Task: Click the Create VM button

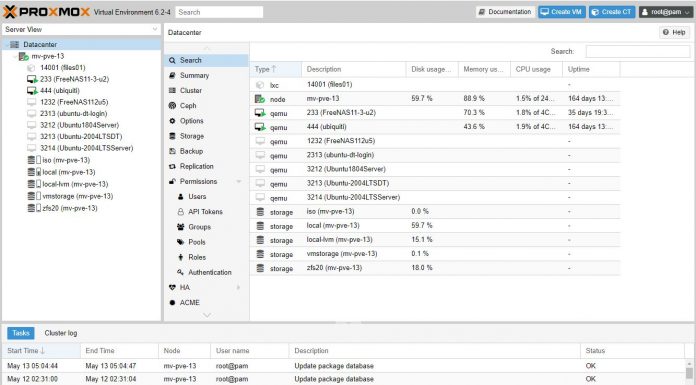Action: point(562,12)
